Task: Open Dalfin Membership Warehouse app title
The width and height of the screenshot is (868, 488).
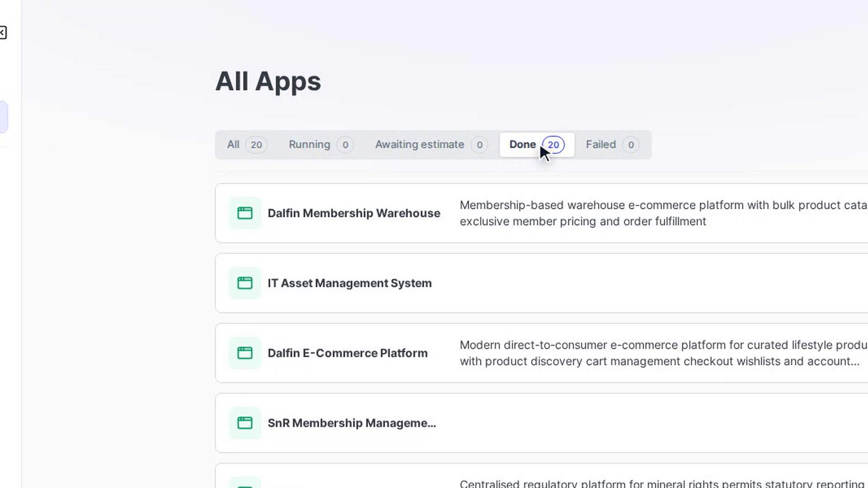Action: [354, 213]
